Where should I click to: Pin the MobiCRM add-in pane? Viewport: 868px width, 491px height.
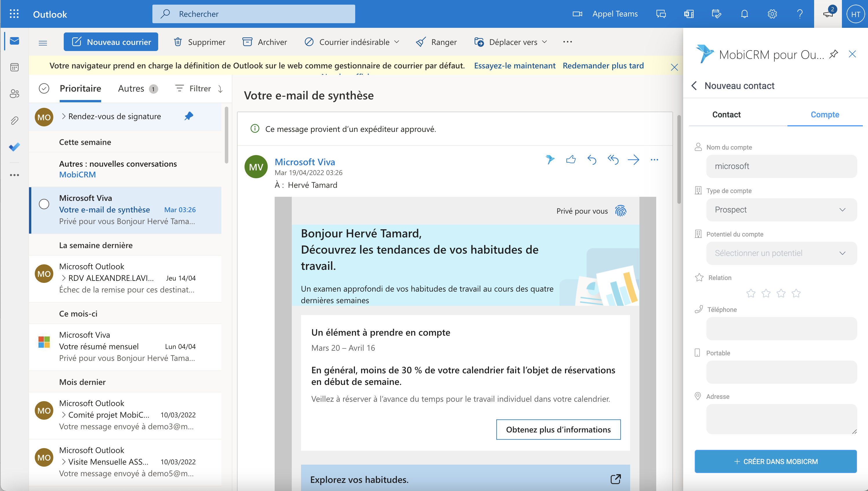pos(833,54)
